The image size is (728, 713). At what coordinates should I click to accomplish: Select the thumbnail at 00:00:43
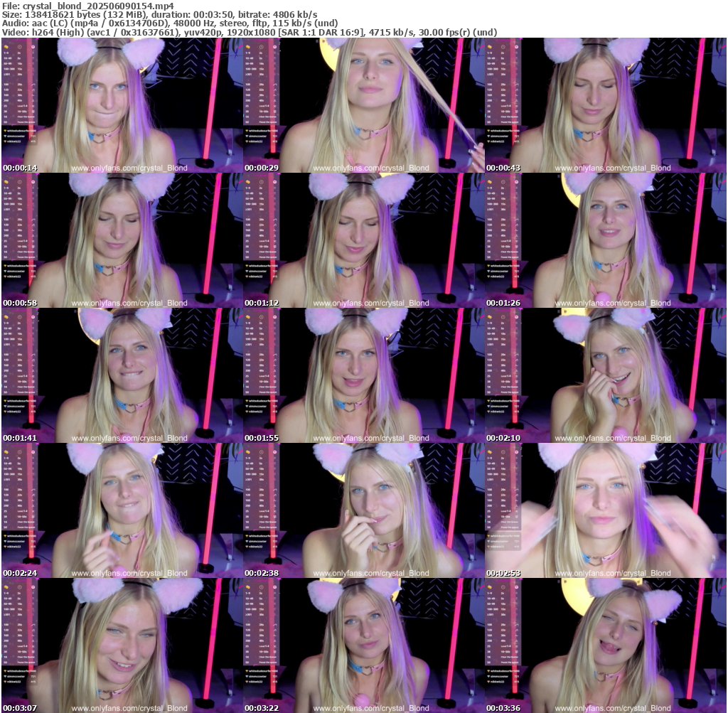pyautogui.click(x=605, y=105)
